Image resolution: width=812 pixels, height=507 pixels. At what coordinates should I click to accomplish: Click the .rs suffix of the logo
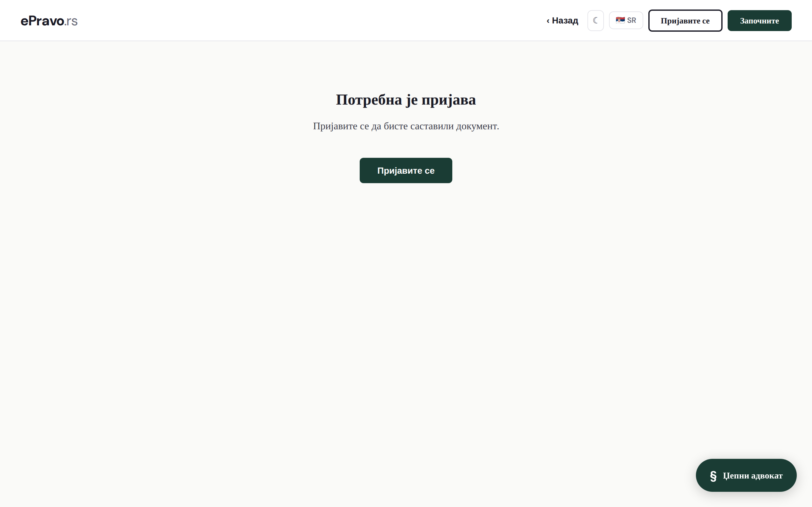pos(71,21)
